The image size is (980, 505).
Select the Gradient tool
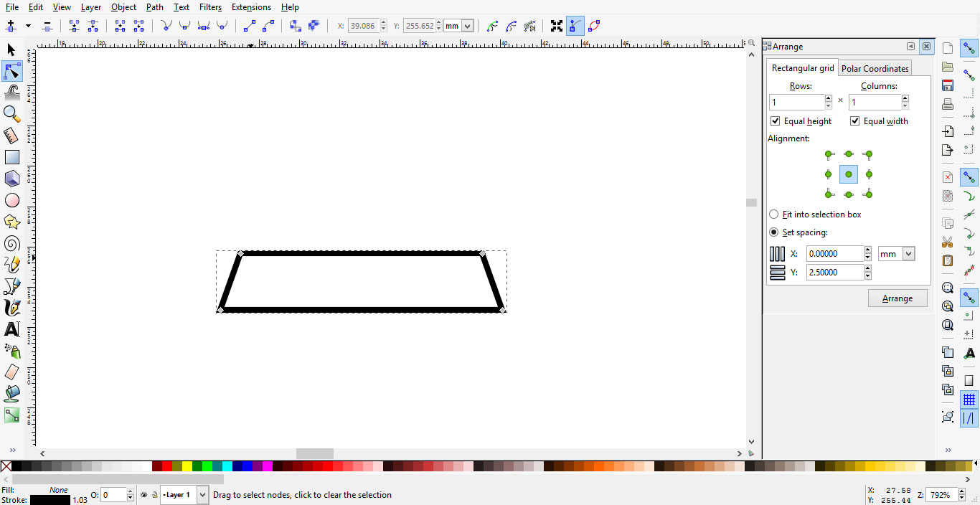pos(11,415)
